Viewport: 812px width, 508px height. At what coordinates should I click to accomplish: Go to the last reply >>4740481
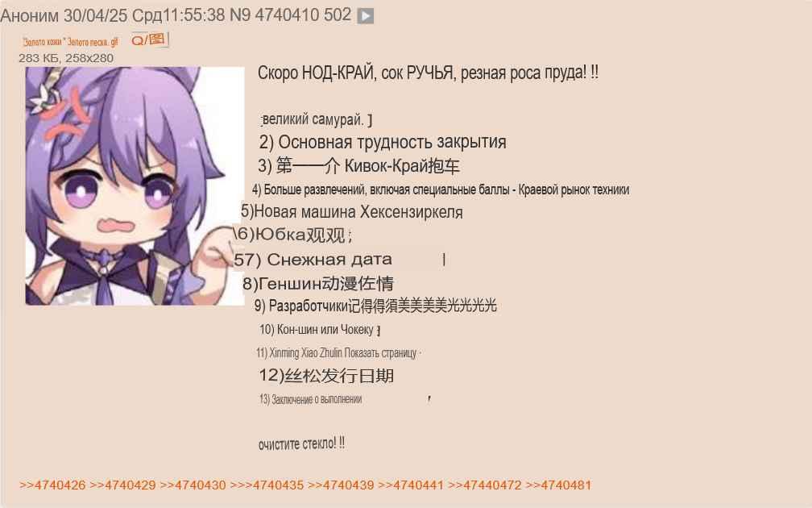point(558,485)
